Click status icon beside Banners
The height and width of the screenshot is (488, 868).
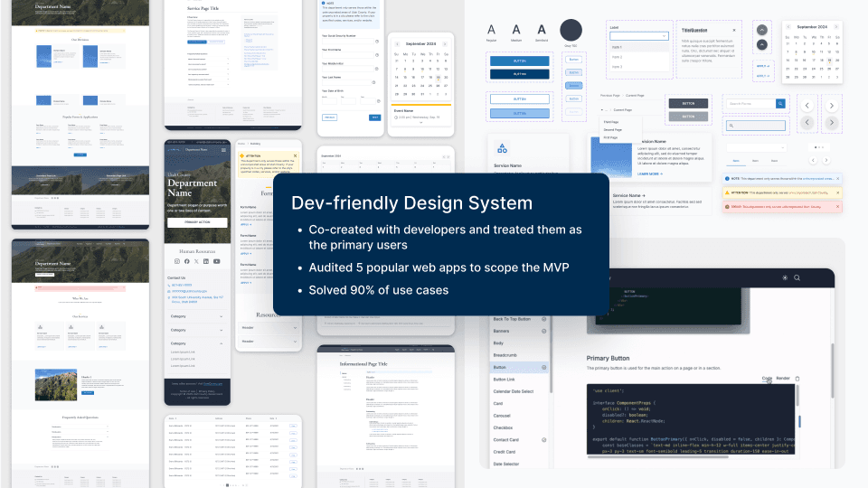coord(544,331)
